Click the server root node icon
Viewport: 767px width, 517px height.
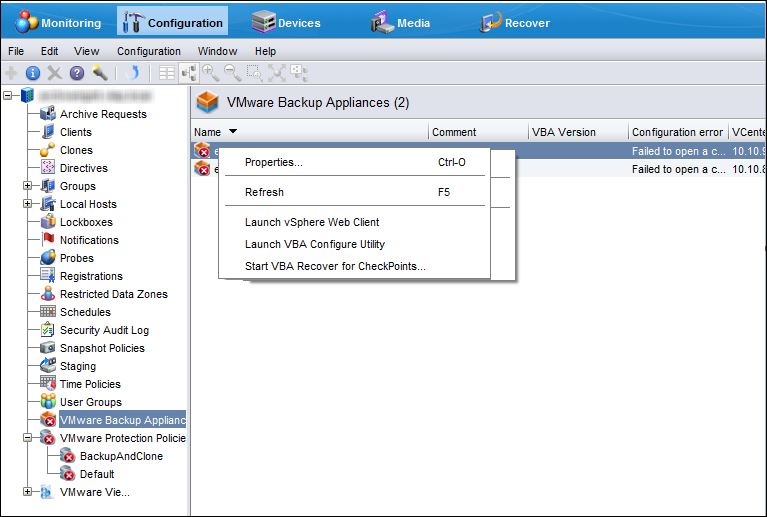pos(27,95)
